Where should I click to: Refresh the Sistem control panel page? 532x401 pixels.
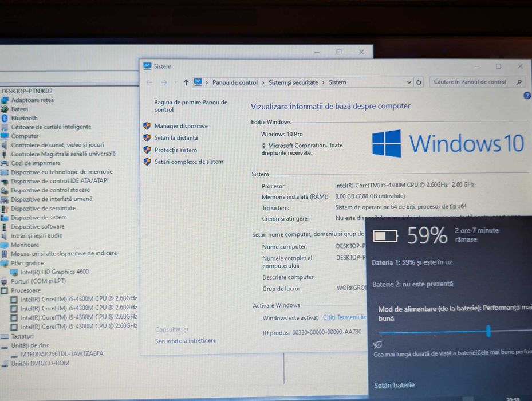pos(419,82)
